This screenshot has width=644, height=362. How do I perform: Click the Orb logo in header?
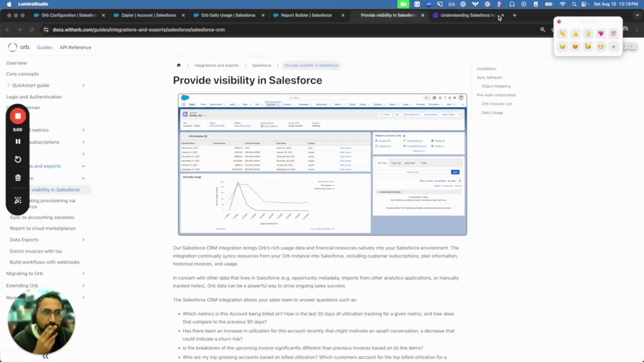[x=19, y=47]
